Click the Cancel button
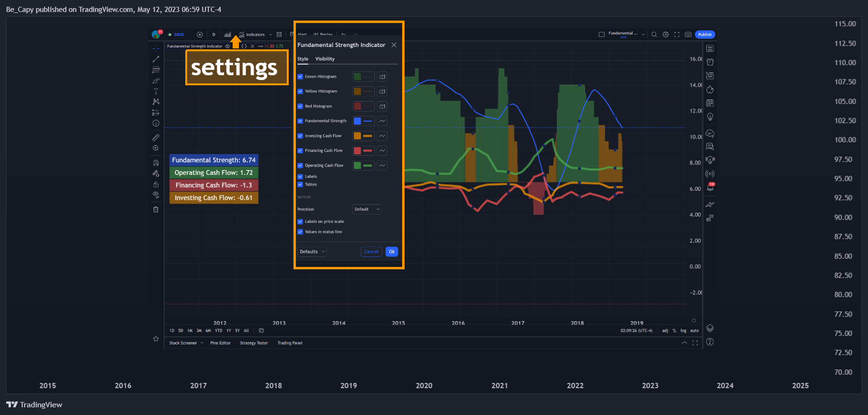The image size is (868, 415). tap(371, 252)
